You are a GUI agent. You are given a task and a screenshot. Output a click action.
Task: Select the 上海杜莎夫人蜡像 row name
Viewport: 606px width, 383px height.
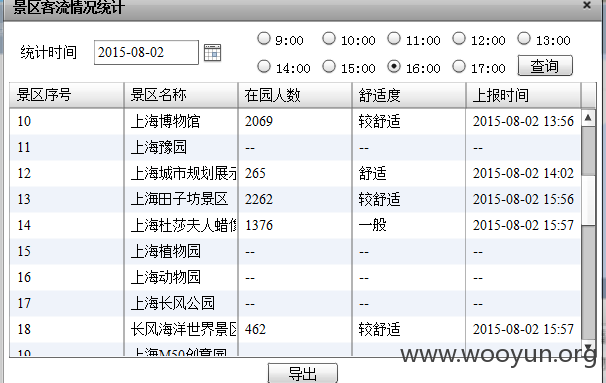click(x=184, y=225)
